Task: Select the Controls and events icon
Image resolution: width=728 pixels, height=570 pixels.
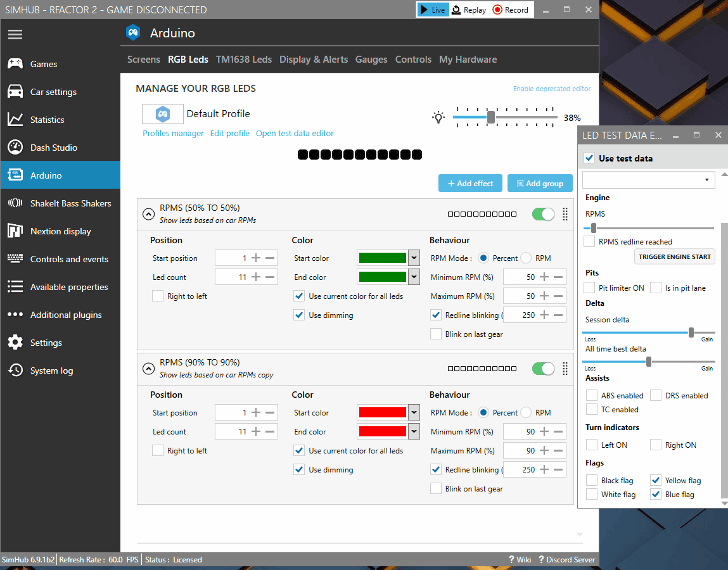Action: (15, 258)
